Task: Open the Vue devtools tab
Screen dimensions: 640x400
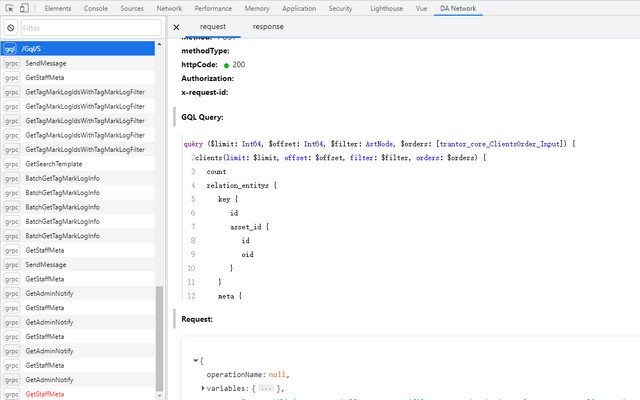Action: click(421, 8)
